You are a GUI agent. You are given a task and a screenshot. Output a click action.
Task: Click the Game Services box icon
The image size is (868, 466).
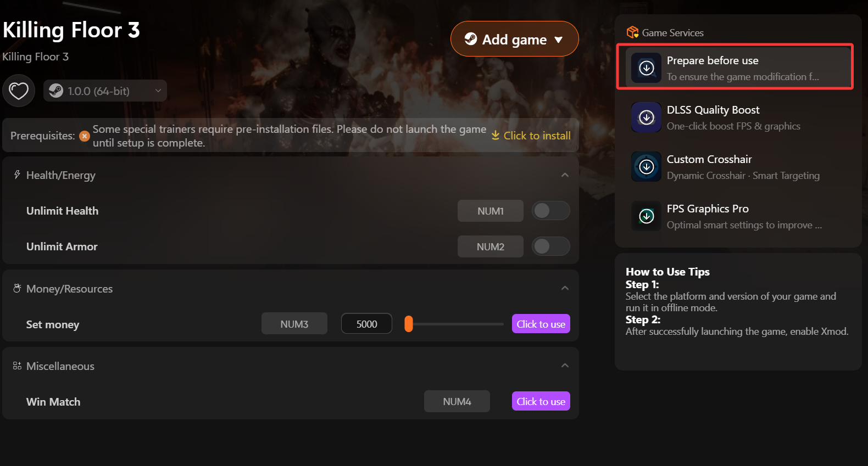pyautogui.click(x=632, y=32)
